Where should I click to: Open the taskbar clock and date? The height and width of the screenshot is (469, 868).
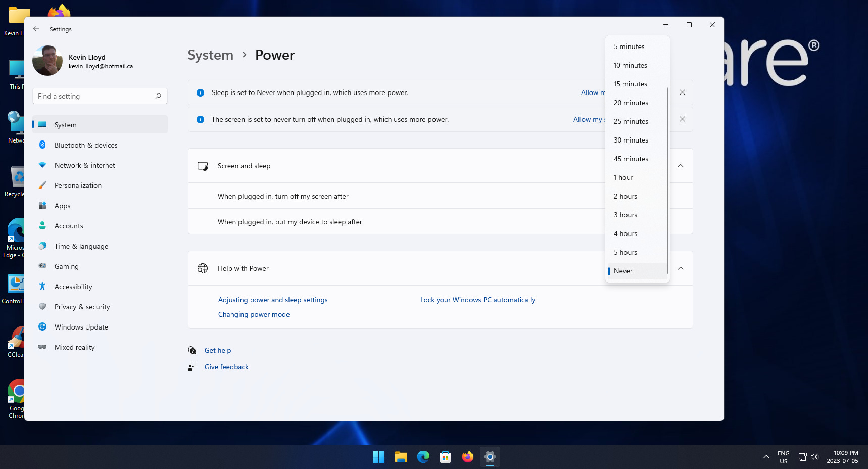pos(842,457)
